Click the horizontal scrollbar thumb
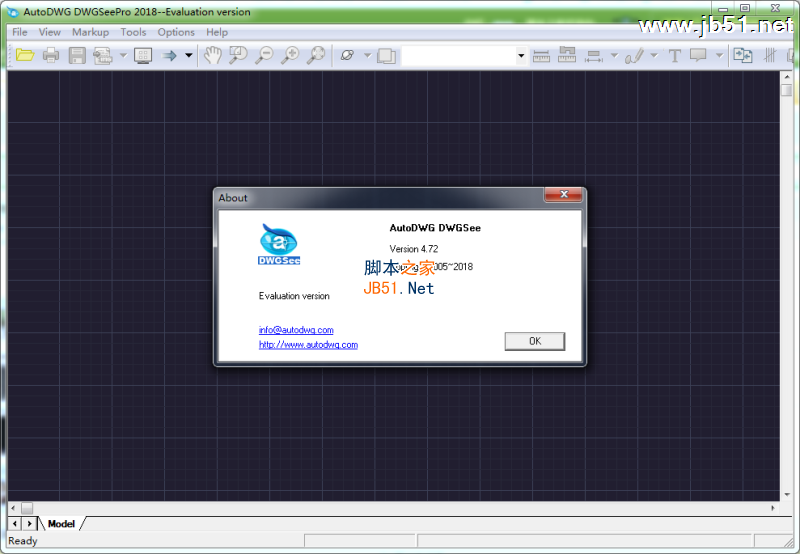 (27, 508)
